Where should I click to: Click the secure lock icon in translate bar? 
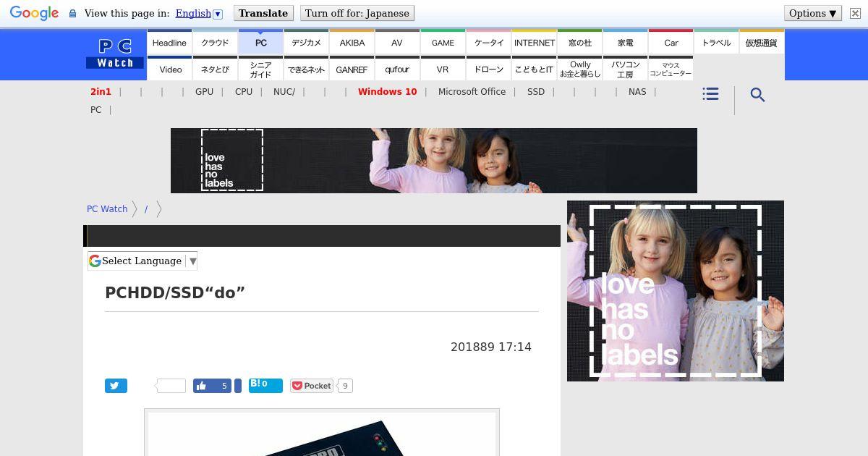pos(72,14)
